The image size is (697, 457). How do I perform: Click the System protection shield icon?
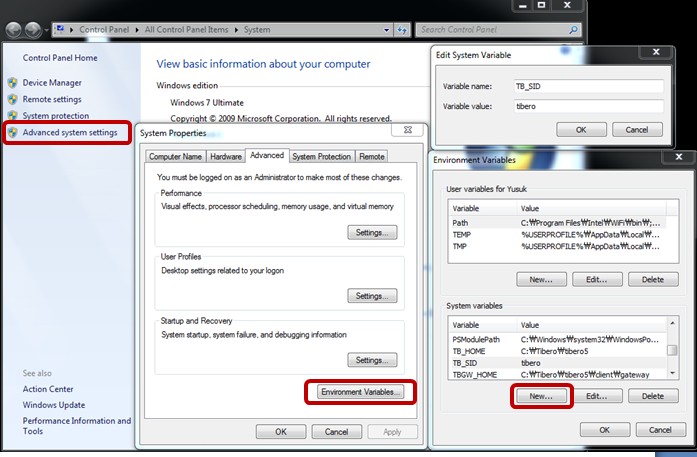pos(12,116)
